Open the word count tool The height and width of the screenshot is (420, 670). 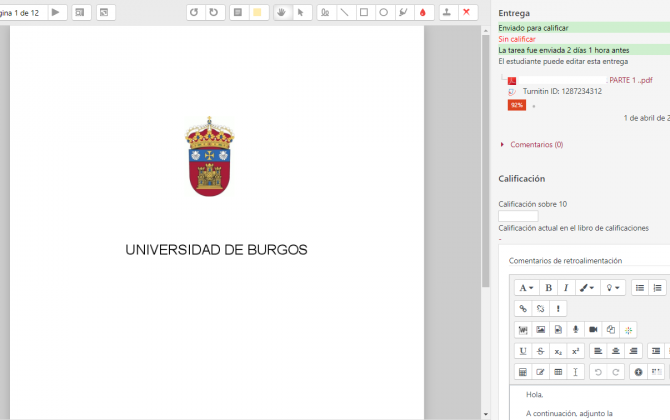(523, 330)
